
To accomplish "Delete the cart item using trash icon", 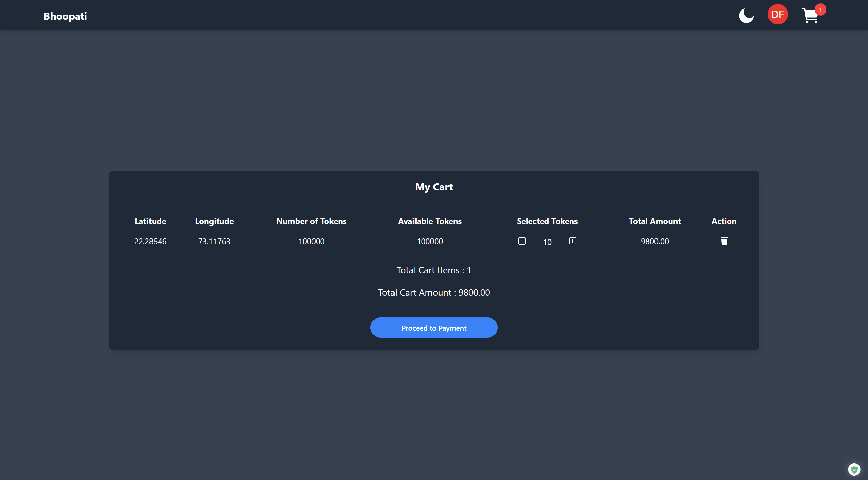I will click(x=724, y=241).
